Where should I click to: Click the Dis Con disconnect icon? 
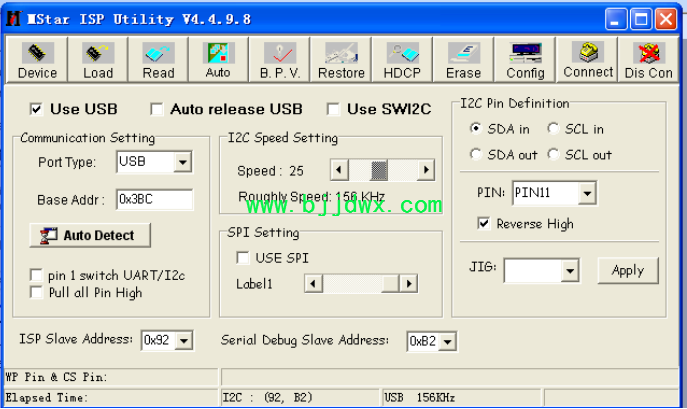[x=648, y=60]
